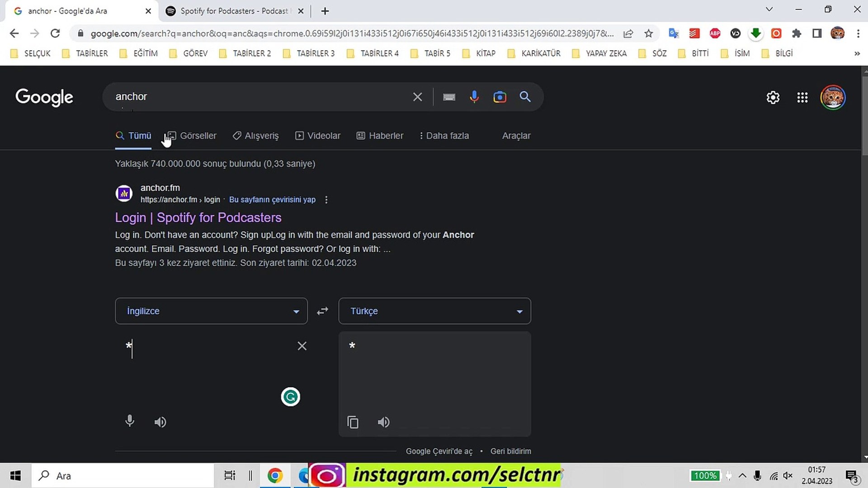This screenshot has height=488, width=868.
Task: Open Chrome three-dot menu
Action: pos(858,33)
